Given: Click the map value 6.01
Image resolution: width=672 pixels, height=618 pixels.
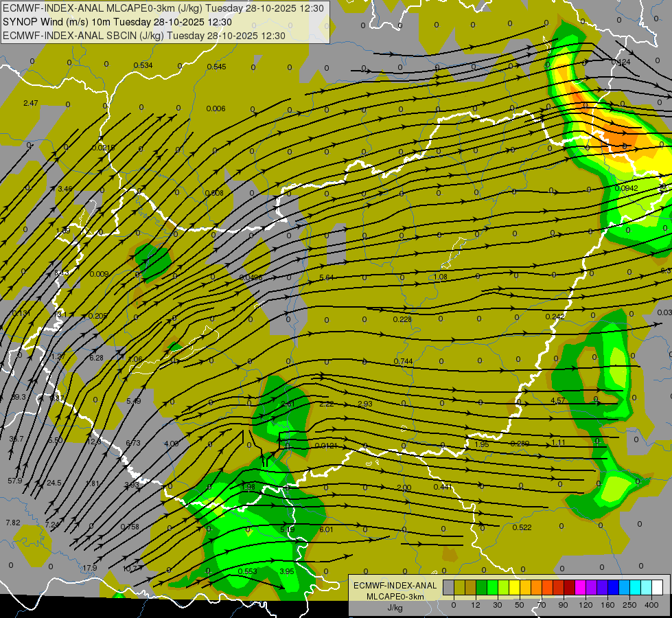Looking at the screenshot, I should pyautogui.click(x=326, y=529).
